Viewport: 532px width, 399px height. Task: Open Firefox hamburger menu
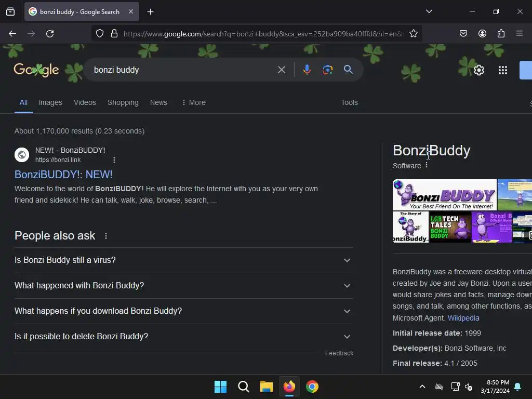pos(520,33)
